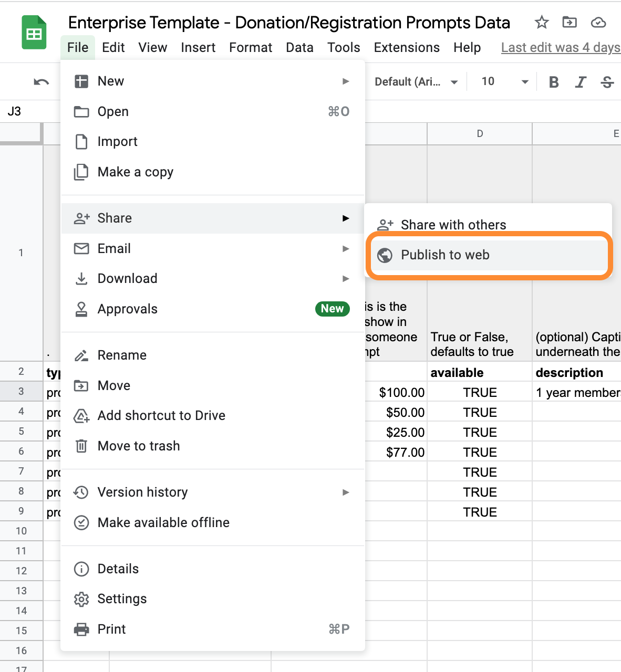The height and width of the screenshot is (672, 621).
Task: Click the undo arrow in toolbar
Action: 42,82
